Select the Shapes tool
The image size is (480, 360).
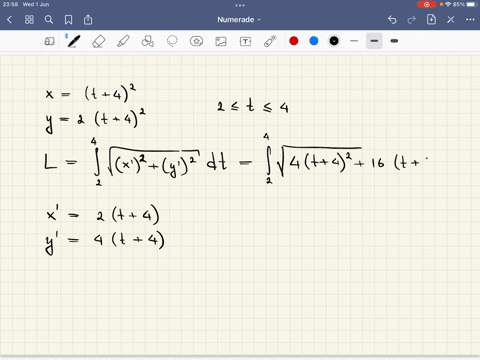(x=147, y=41)
